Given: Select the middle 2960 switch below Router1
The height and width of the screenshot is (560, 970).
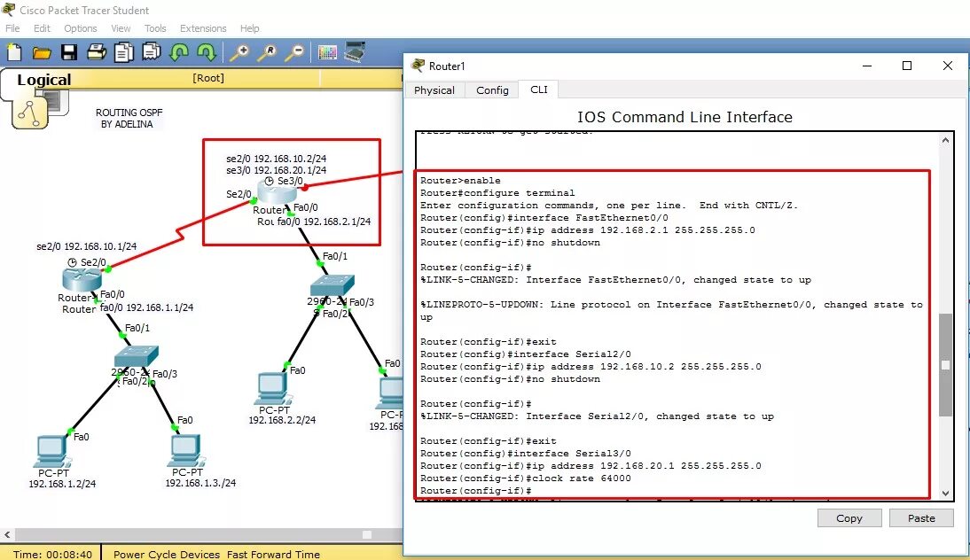Looking at the screenshot, I should pyautogui.click(x=332, y=285).
